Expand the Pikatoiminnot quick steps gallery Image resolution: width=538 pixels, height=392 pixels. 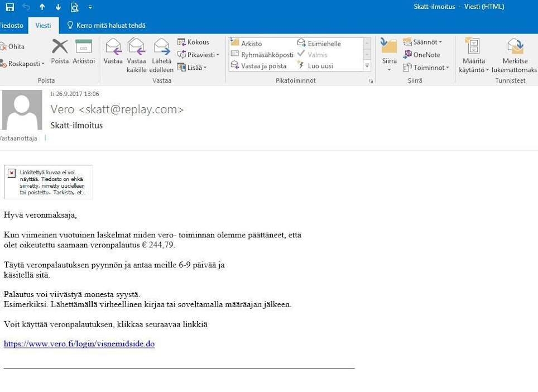click(x=367, y=66)
